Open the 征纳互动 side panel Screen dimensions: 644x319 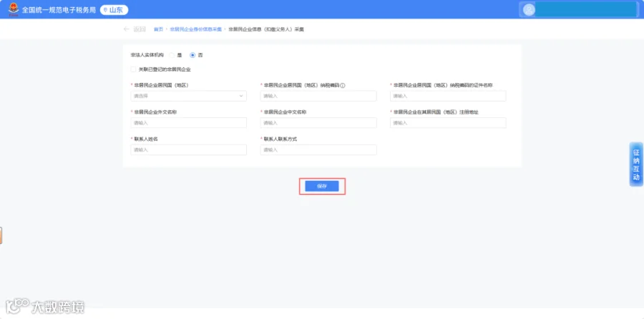[636, 165]
